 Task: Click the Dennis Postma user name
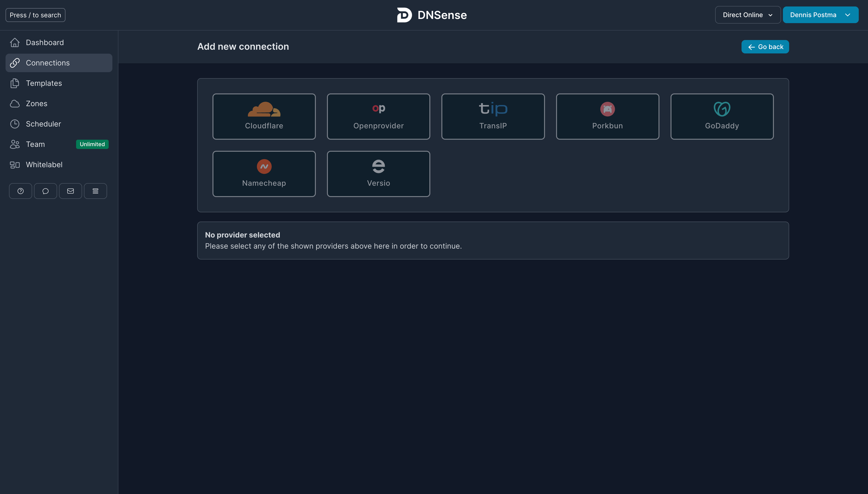tap(813, 15)
